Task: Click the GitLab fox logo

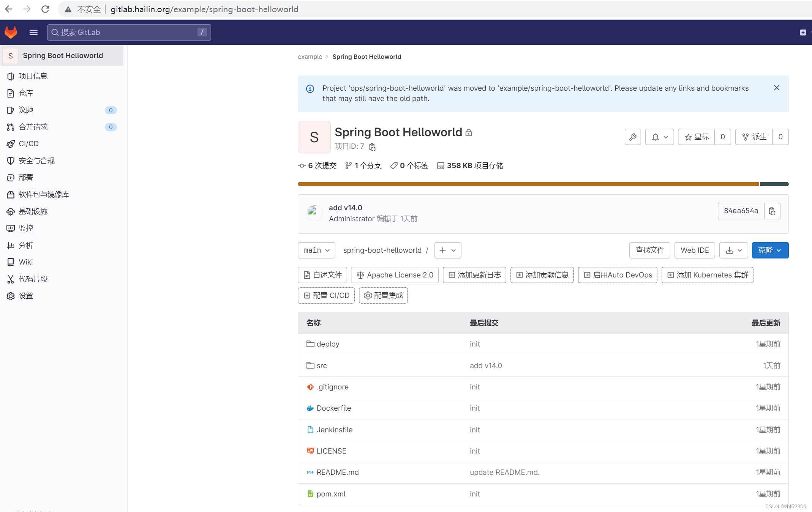Action: [11, 32]
